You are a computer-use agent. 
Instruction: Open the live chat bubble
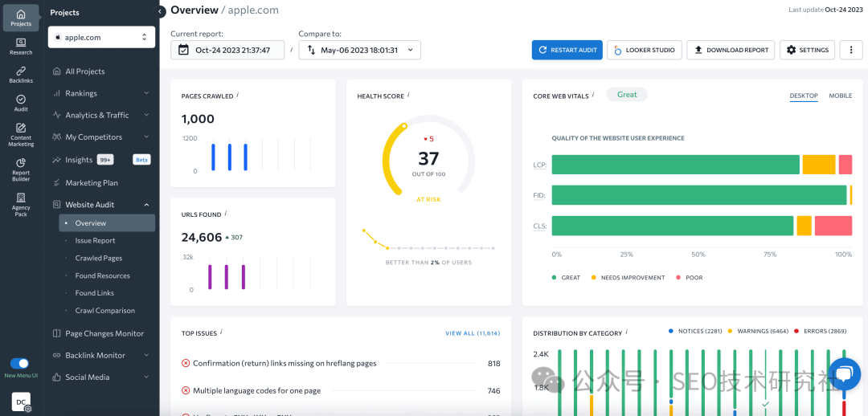[x=844, y=374]
